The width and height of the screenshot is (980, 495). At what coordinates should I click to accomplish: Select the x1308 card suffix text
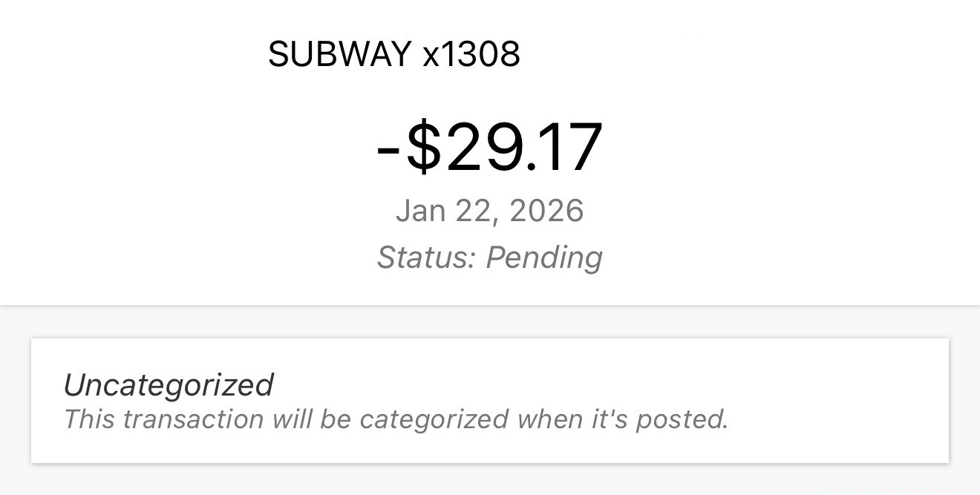pos(471,54)
